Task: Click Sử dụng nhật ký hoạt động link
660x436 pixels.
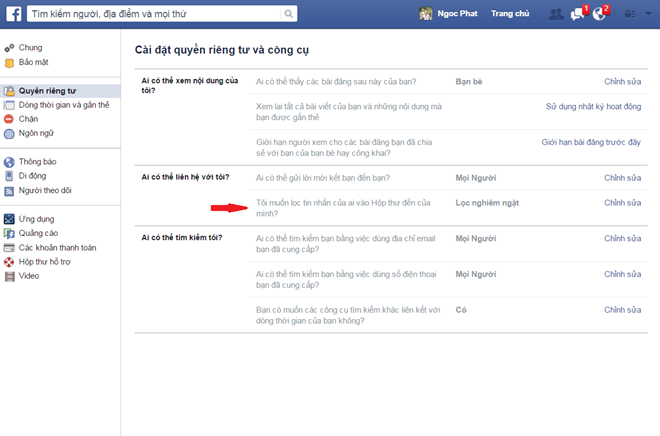Action: [x=593, y=106]
